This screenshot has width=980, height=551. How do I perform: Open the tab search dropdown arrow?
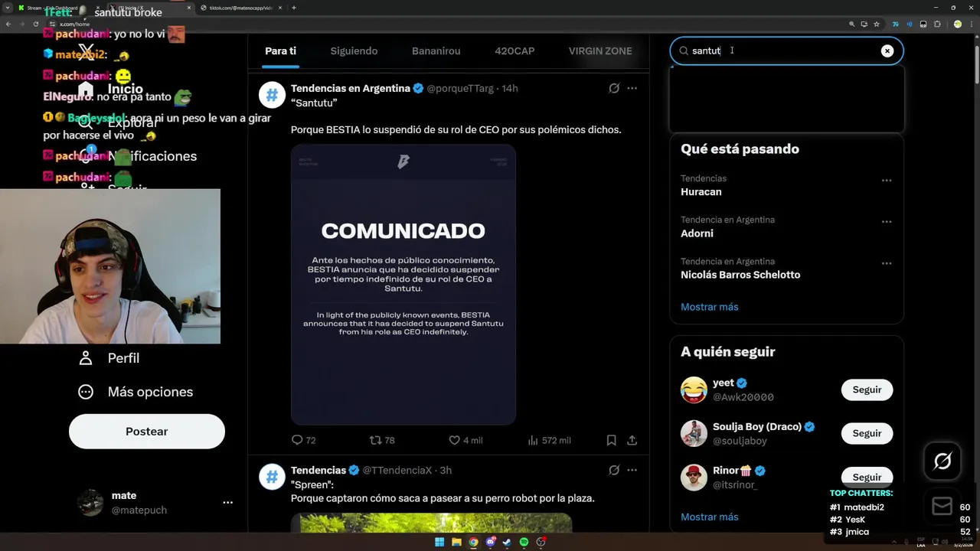[8, 8]
